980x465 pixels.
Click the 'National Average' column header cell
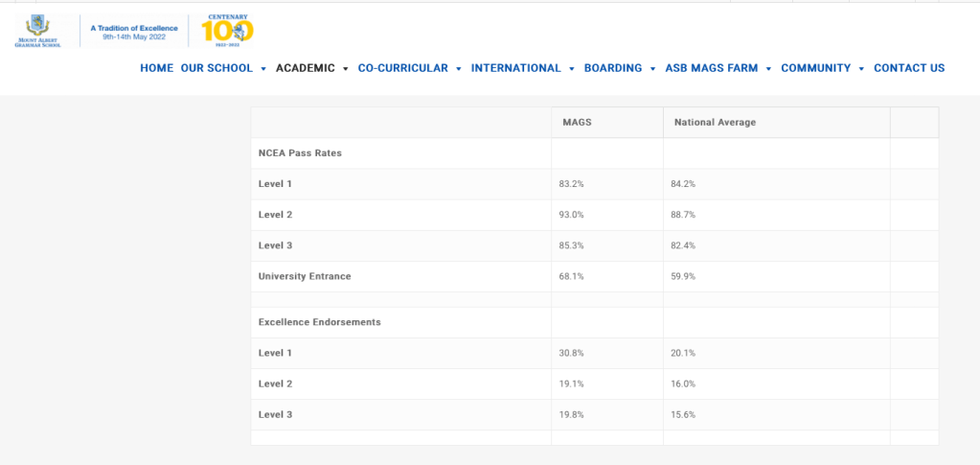coord(776,123)
